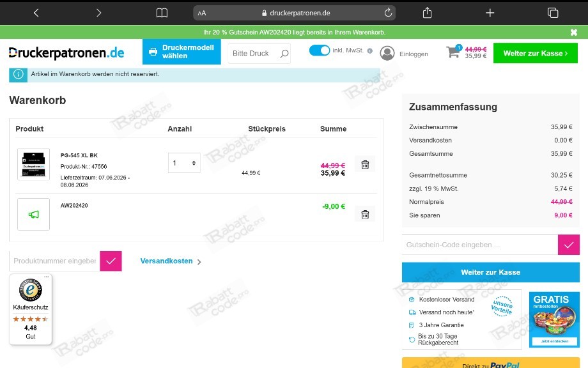The image size is (588, 368).
Task: Click the Produktnummer eingeben field
Action: coord(54,261)
